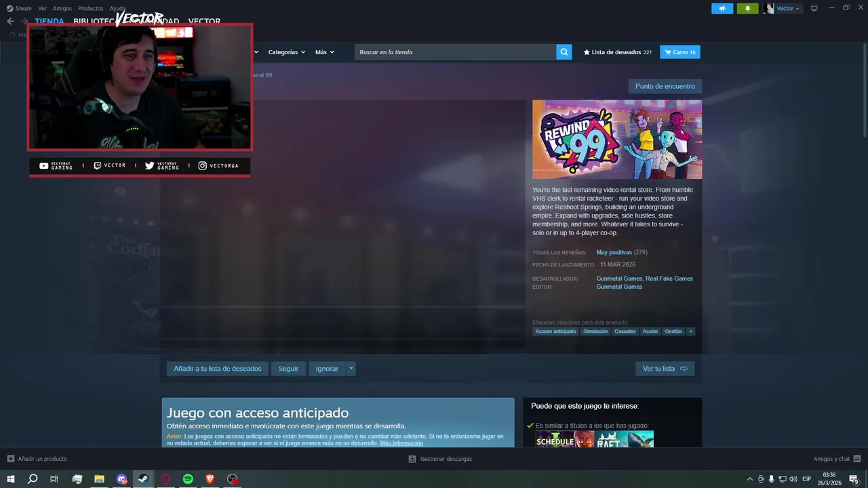Open the Más información link

pos(401,443)
